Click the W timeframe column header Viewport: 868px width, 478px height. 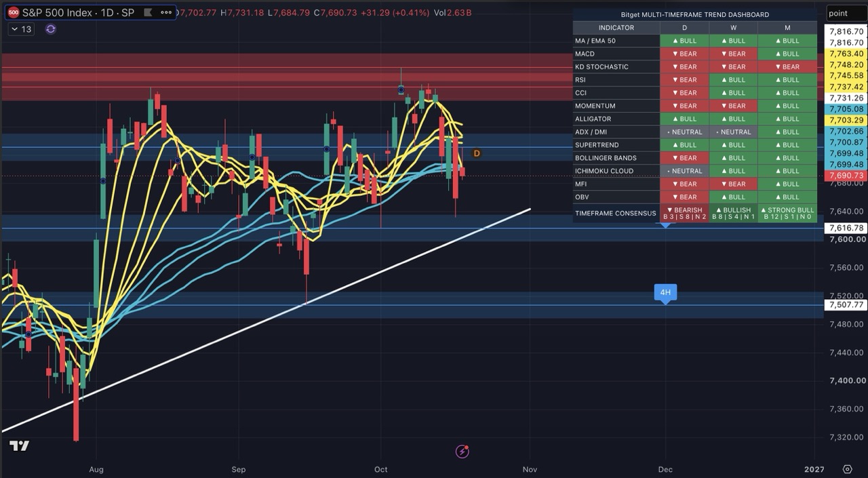[x=734, y=28]
